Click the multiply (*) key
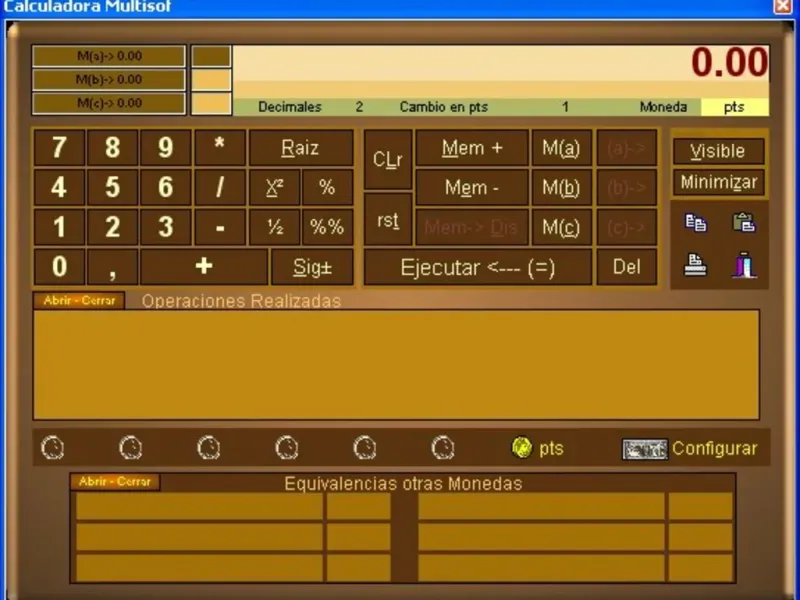Screen dimensions: 800x600 (220, 148)
